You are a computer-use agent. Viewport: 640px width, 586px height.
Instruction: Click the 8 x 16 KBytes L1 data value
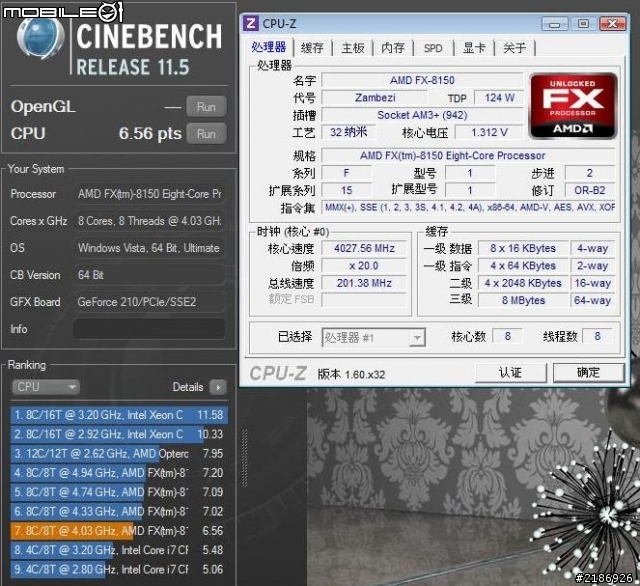coord(523,248)
